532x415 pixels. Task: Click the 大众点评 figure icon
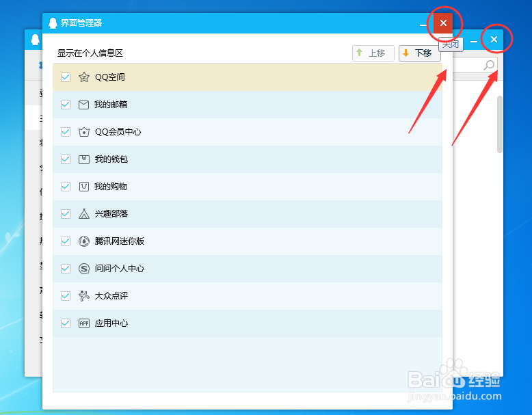pyautogui.click(x=84, y=296)
